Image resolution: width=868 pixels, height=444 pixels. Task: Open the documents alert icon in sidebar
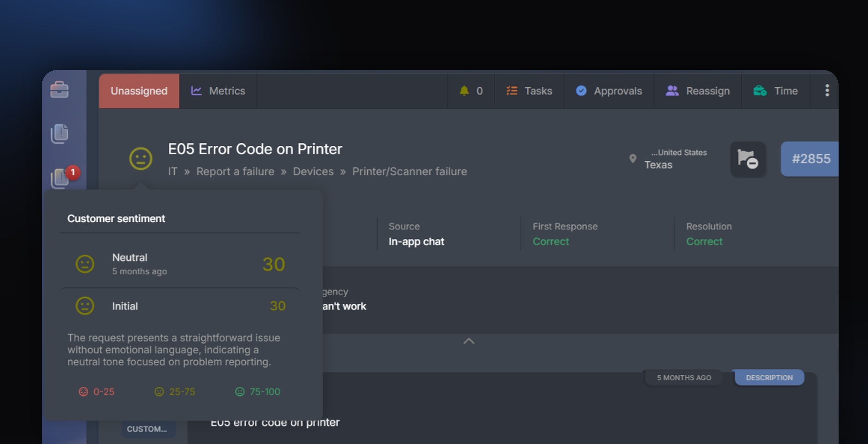click(x=59, y=134)
